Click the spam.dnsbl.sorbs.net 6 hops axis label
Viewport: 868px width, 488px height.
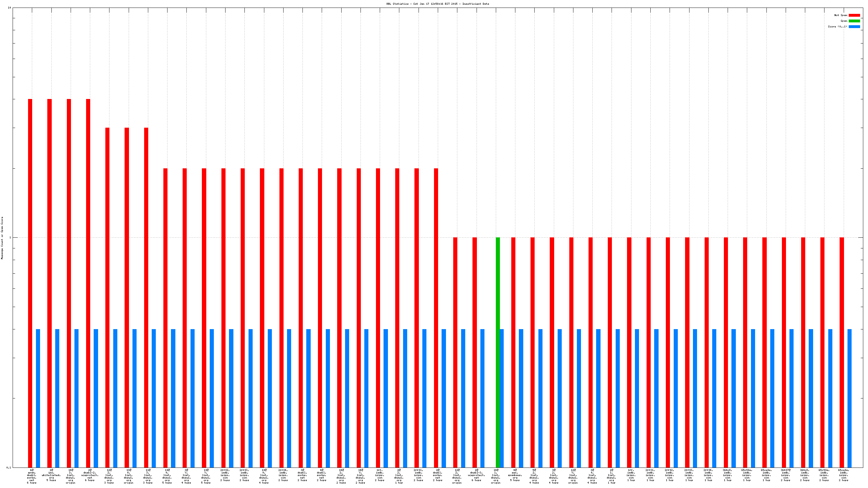click(32, 476)
